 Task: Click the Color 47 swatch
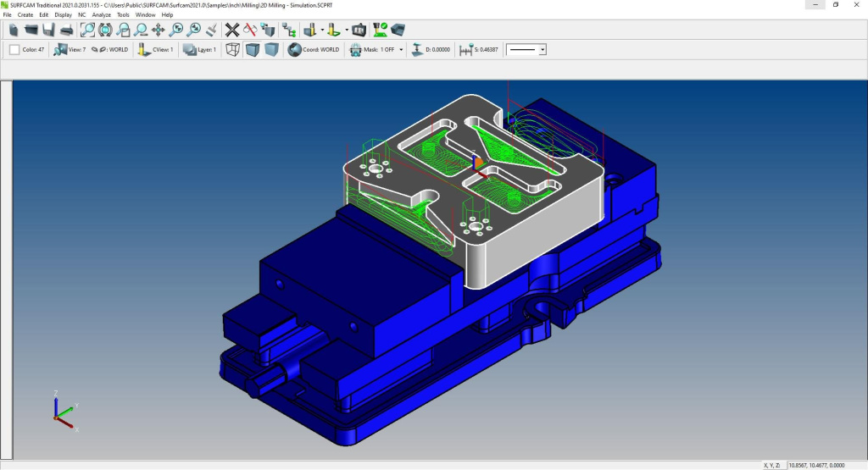(14, 50)
